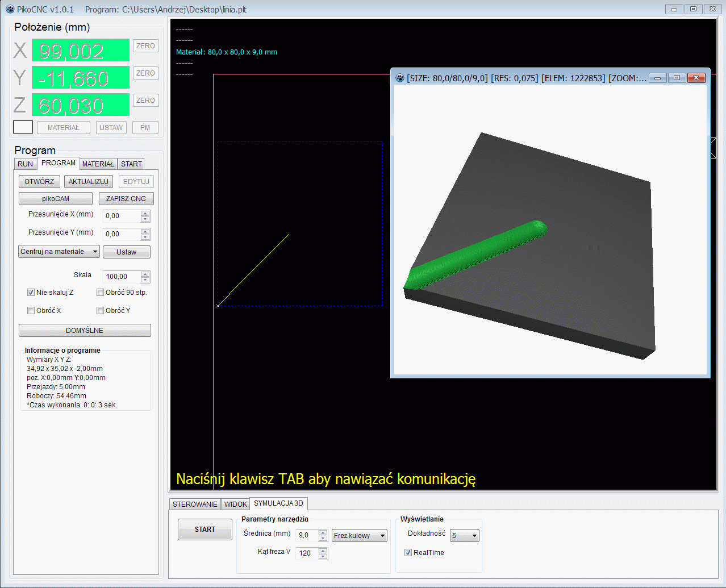Minimize the 3D simulation window

pyautogui.click(x=657, y=78)
